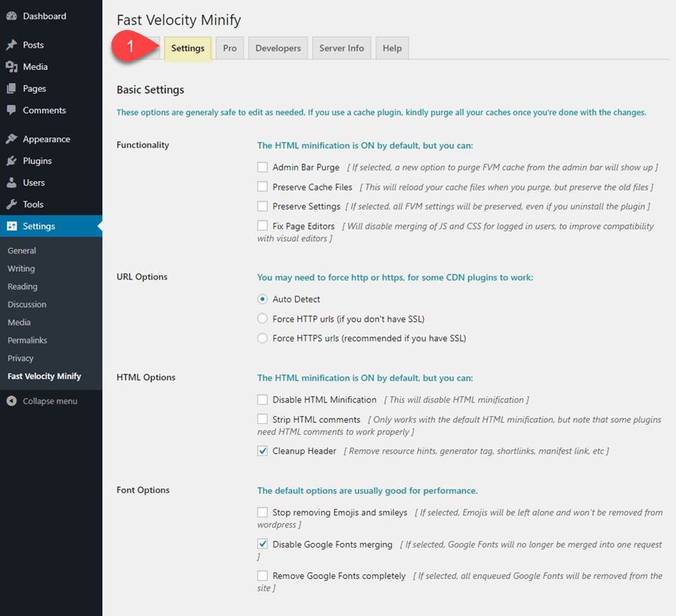The height and width of the screenshot is (616, 676).
Task: Click the Users sidebar icon
Action: coord(12,182)
